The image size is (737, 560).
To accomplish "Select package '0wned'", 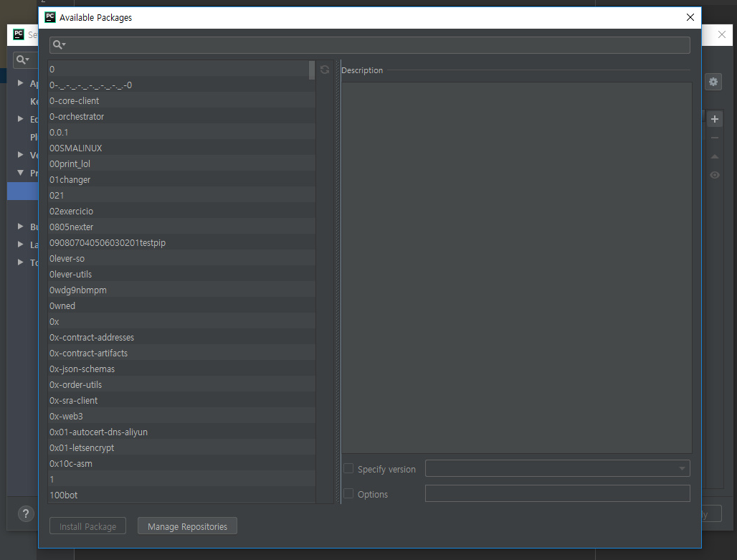I will point(181,305).
